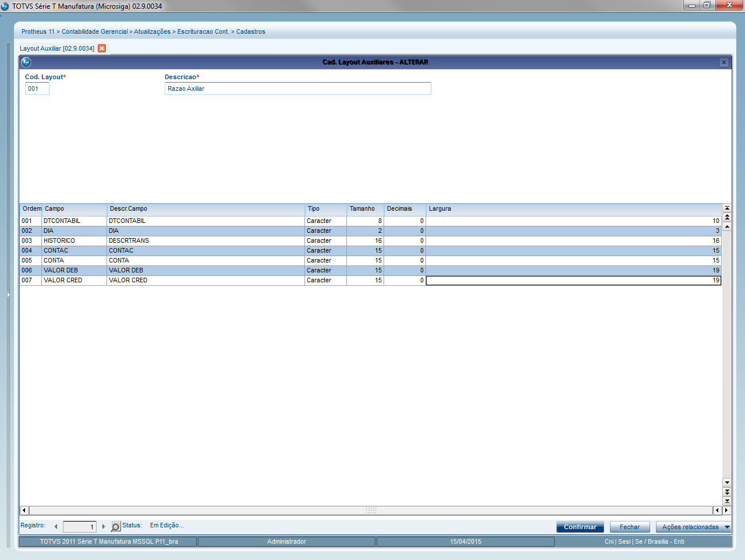
Task: Page up with double up-arrow button
Action: tap(727, 217)
